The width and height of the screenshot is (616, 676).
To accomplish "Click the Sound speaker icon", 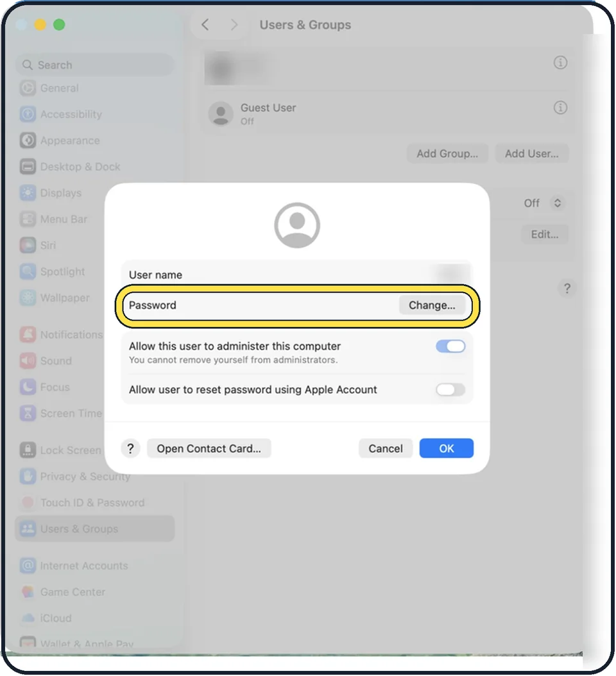I will point(28,361).
